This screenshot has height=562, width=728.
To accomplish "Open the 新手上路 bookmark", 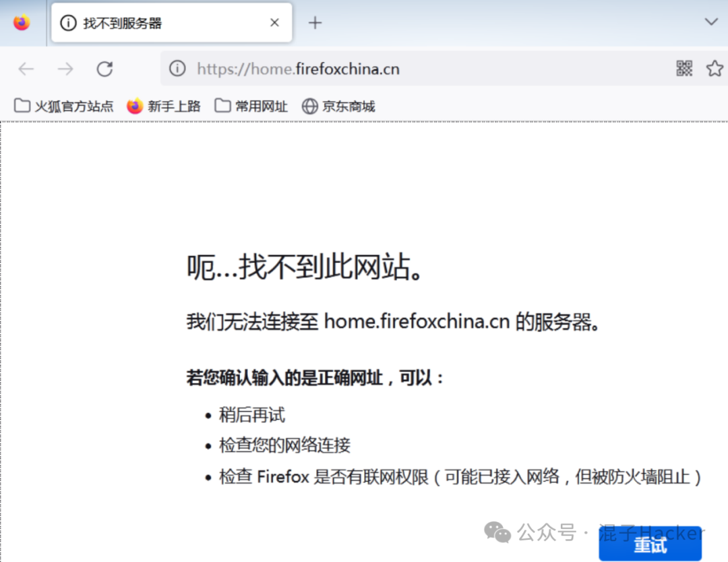I will [163, 106].
